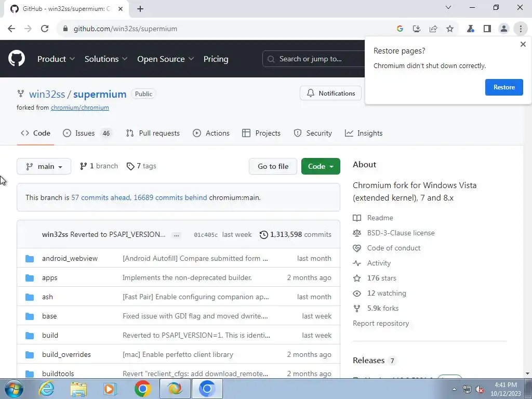
Task: Open the build_overrides folder
Action: (66, 354)
